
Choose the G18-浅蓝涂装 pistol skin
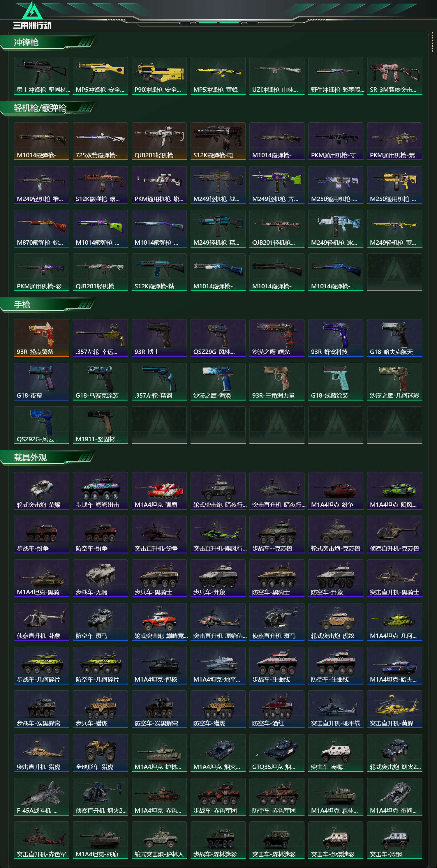(336, 382)
